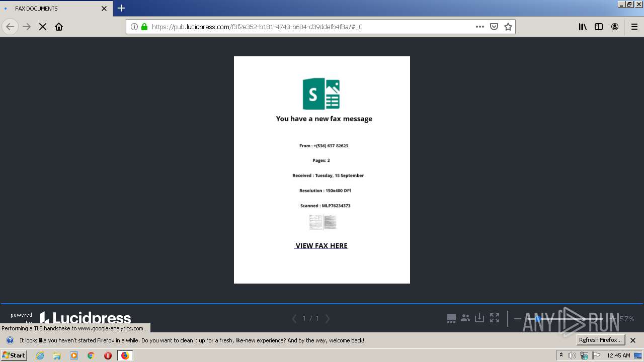644x362 pixels.
Task: Click the fax page thumbnails image
Action: tap(323, 222)
